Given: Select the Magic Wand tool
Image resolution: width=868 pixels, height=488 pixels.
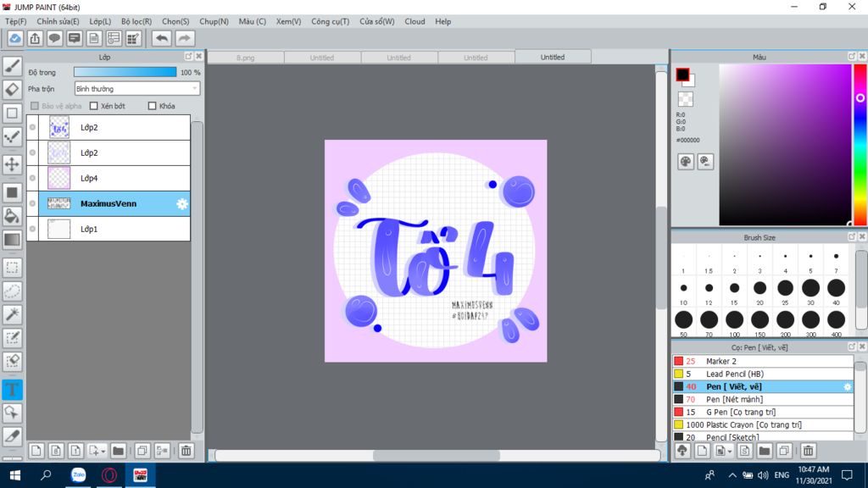Looking at the screenshot, I should pos(12,314).
